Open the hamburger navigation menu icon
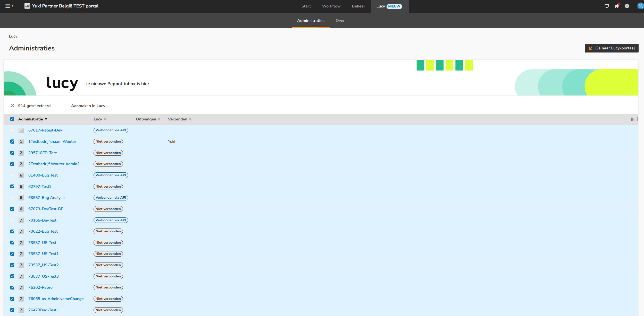The image size is (644, 316). pos(9,6)
